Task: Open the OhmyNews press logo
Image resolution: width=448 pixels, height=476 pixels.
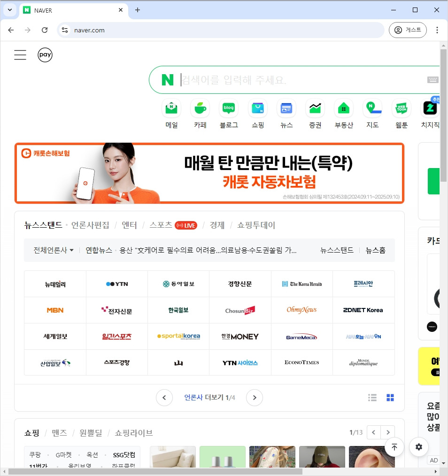Action: coord(302,310)
